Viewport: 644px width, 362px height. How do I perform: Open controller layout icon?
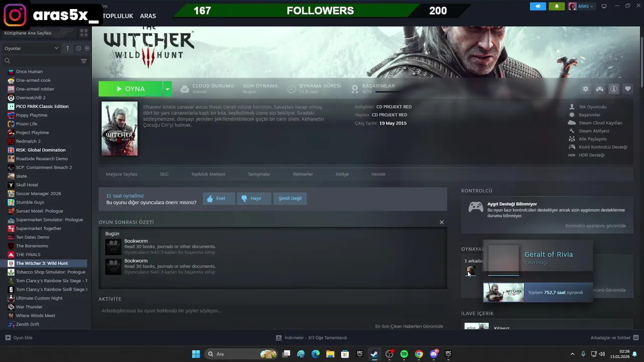600,89
